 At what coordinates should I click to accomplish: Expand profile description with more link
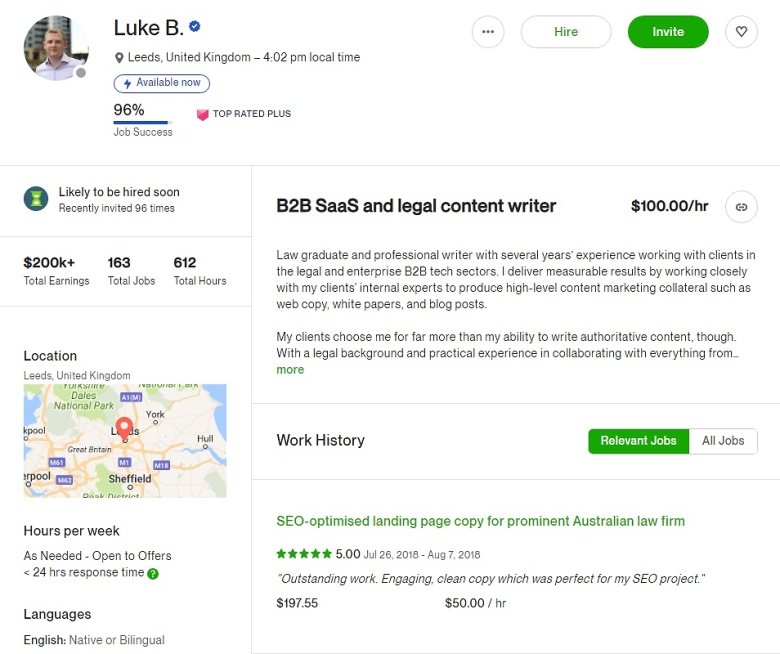pos(290,370)
